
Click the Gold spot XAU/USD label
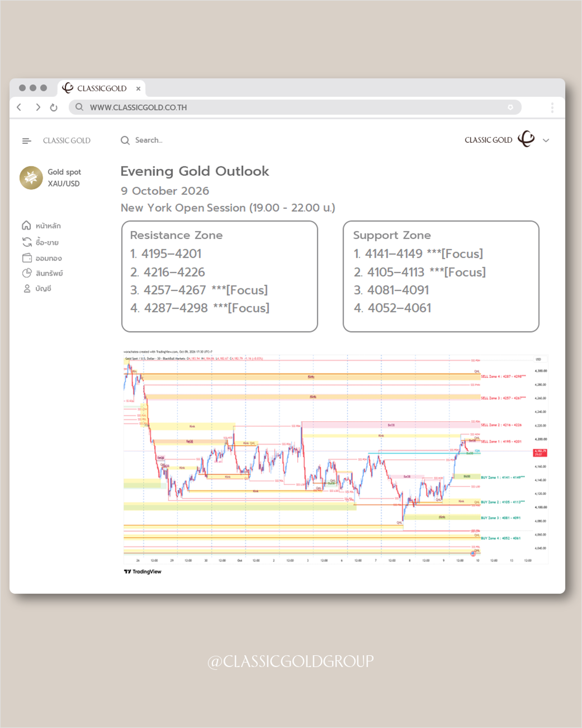coord(64,178)
